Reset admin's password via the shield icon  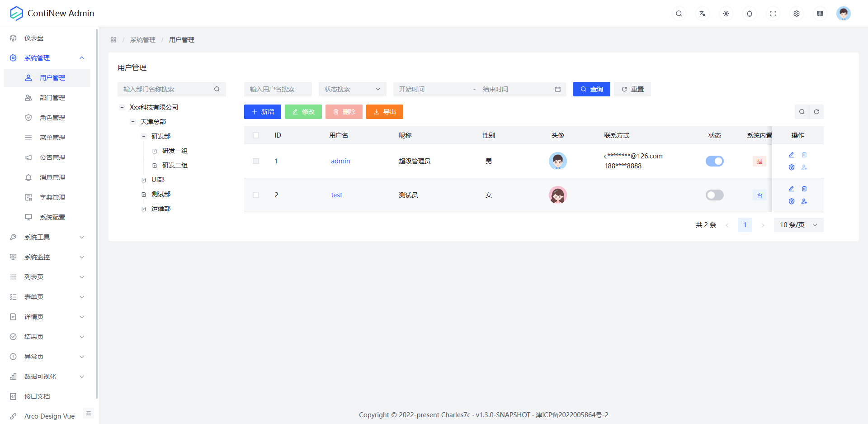[791, 167]
